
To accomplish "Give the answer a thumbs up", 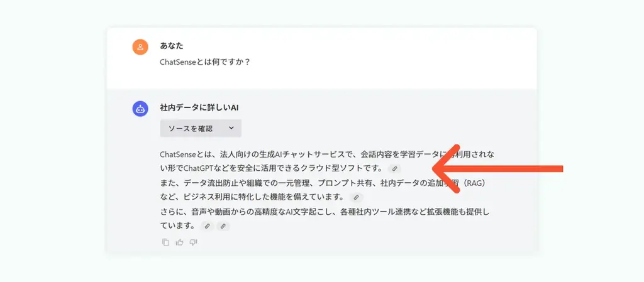I will tap(179, 242).
